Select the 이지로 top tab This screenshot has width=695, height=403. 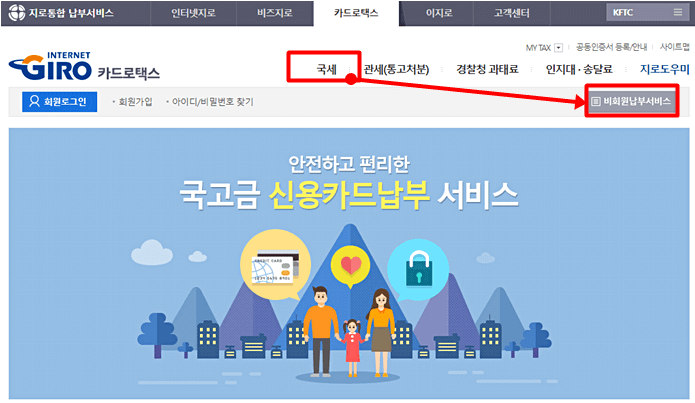pos(439,13)
